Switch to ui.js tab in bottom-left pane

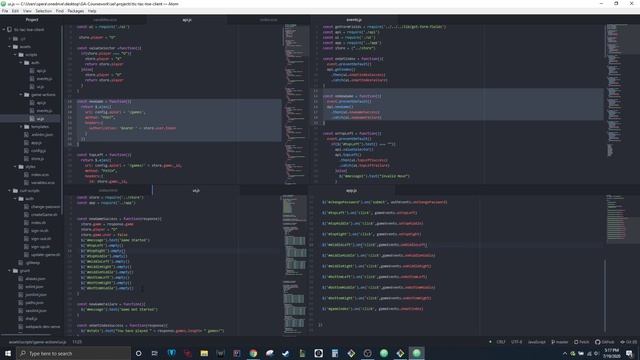pos(196,190)
